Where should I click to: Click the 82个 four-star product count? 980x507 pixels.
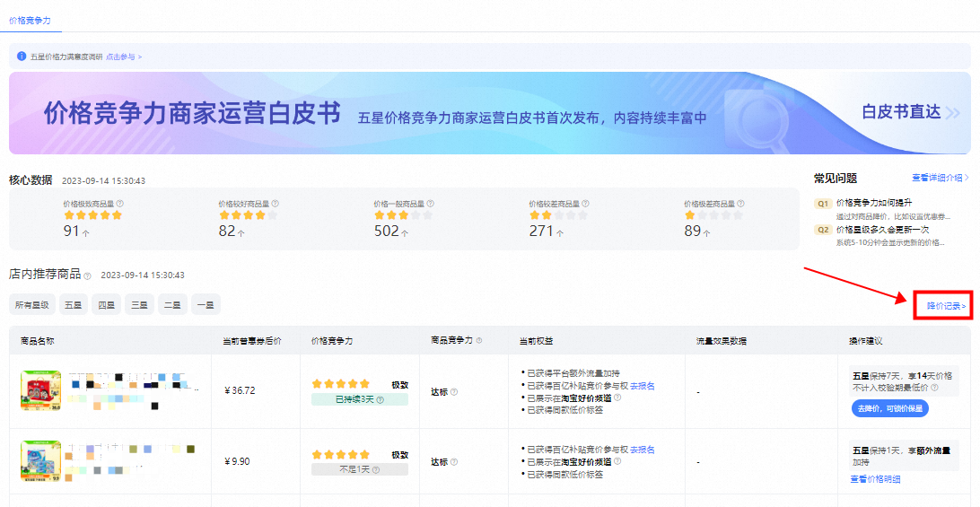pyautogui.click(x=232, y=232)
